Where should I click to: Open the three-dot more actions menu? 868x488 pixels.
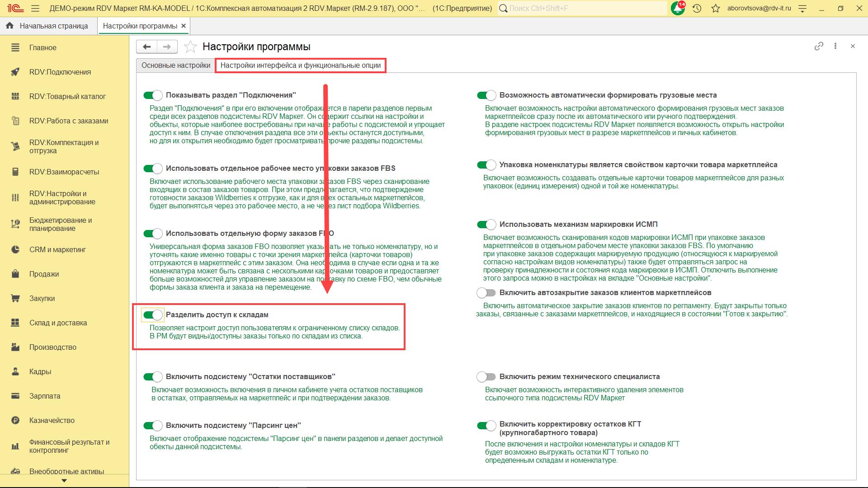coord(835,46)
